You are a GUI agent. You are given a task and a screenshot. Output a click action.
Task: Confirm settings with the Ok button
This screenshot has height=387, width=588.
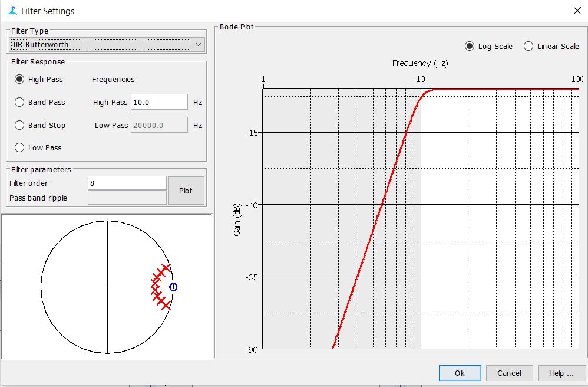[460, 373]
